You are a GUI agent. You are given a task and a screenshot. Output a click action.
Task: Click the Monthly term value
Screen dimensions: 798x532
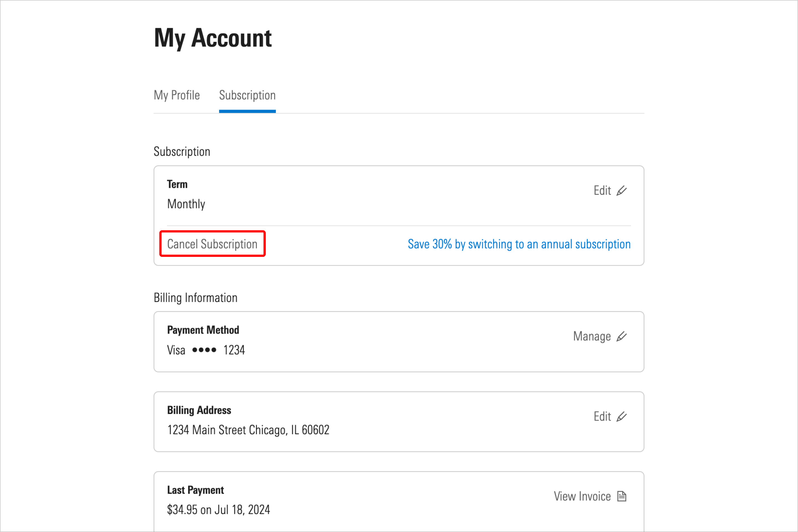186,204
